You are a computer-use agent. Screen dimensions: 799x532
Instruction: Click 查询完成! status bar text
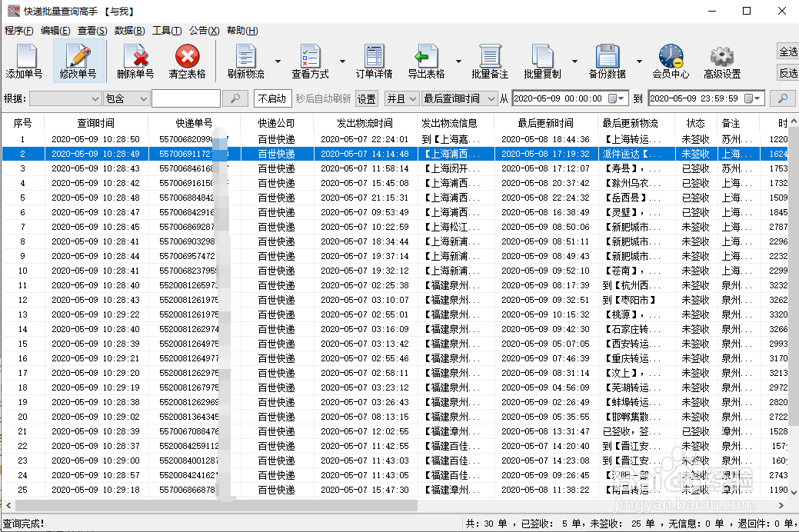pyautogui.click(x=23, y=524)
